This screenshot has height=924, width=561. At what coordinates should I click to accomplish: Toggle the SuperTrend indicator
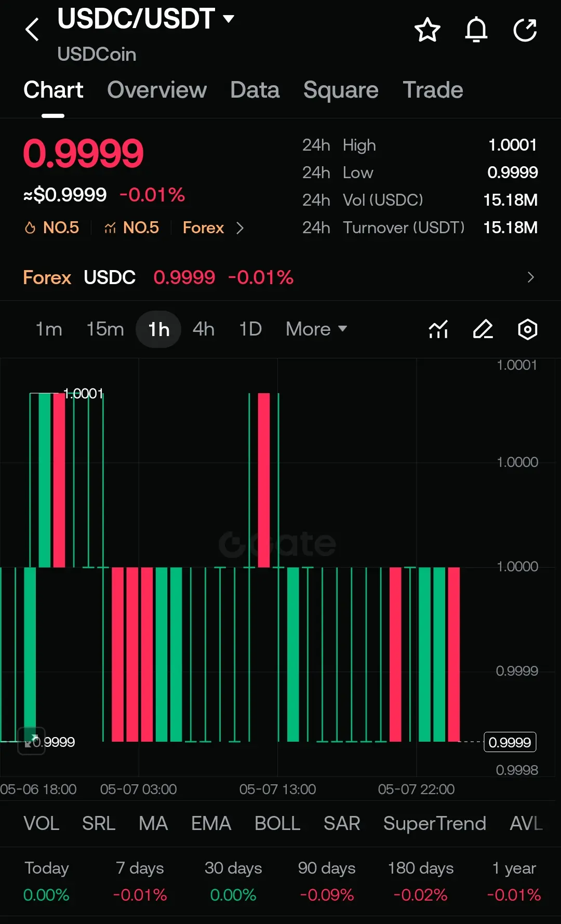coord(435,824)
